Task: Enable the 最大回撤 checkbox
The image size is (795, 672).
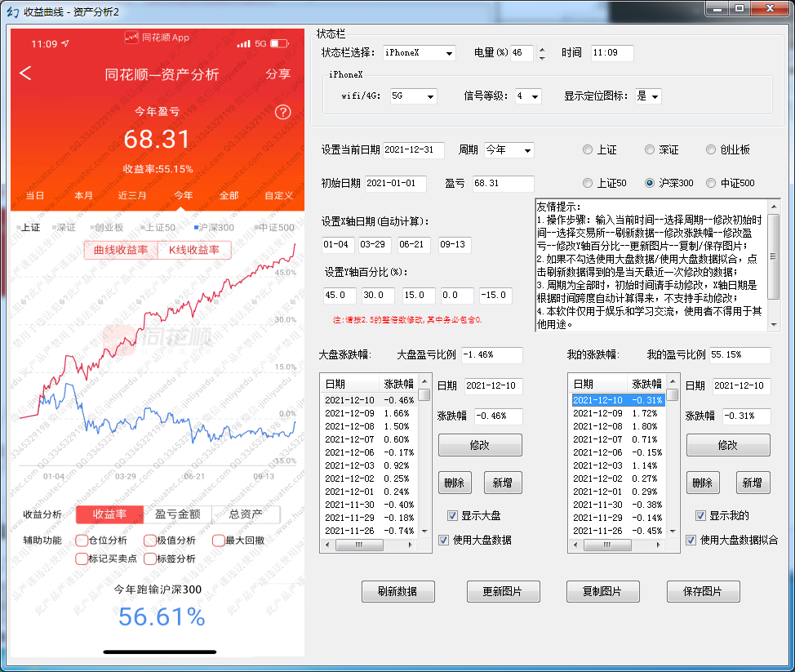Action: 218,541
